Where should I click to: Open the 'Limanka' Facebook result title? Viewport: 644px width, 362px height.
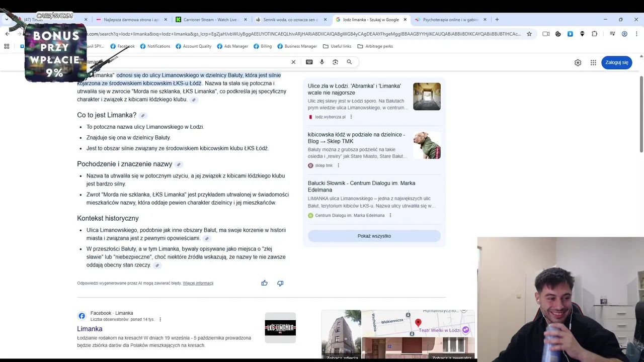click(x=90, y=329)
